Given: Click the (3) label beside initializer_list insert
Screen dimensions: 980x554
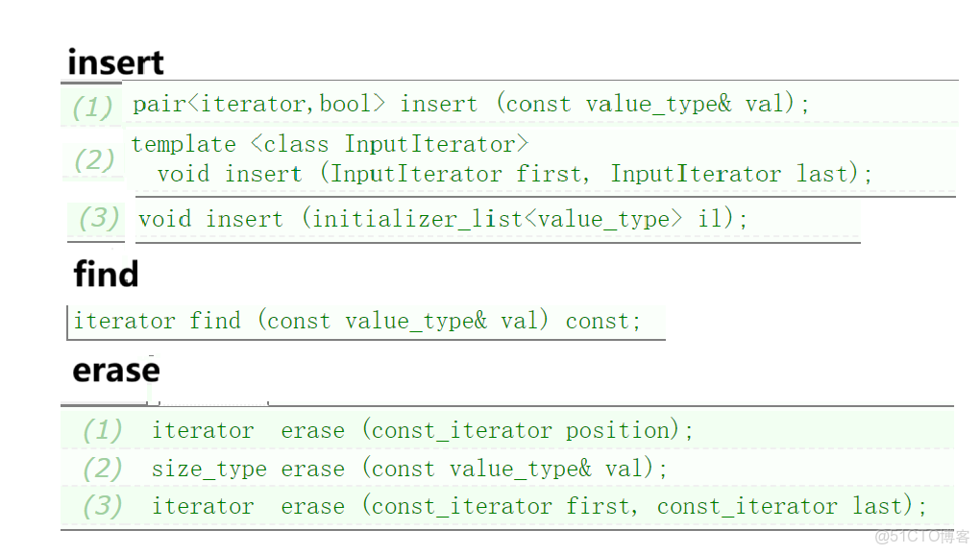Looking at the screenshot, I should click(x=99, y=218).
